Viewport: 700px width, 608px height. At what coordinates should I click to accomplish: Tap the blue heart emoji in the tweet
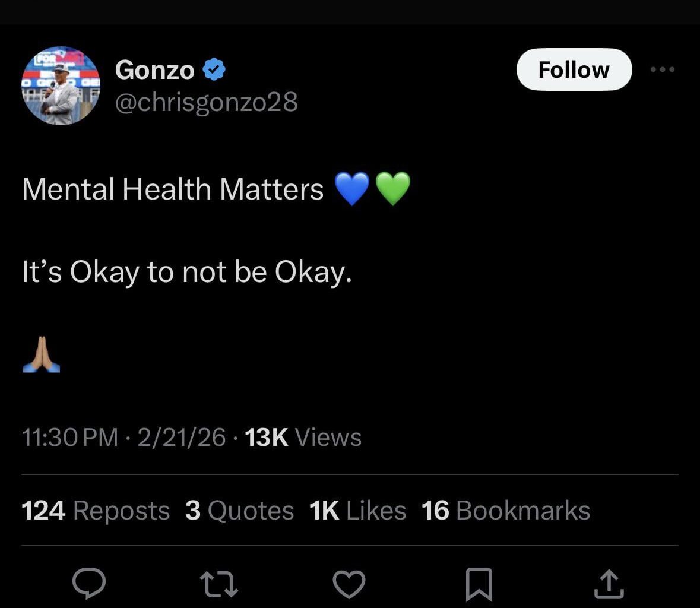pos(352,188)
